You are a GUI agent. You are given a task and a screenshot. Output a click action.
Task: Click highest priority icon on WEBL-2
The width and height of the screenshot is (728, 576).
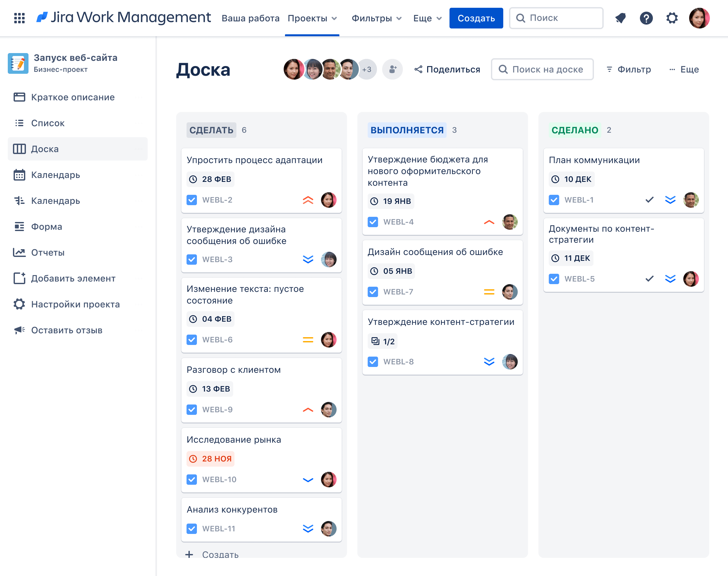pyautogui.click(x=308, y=200)
